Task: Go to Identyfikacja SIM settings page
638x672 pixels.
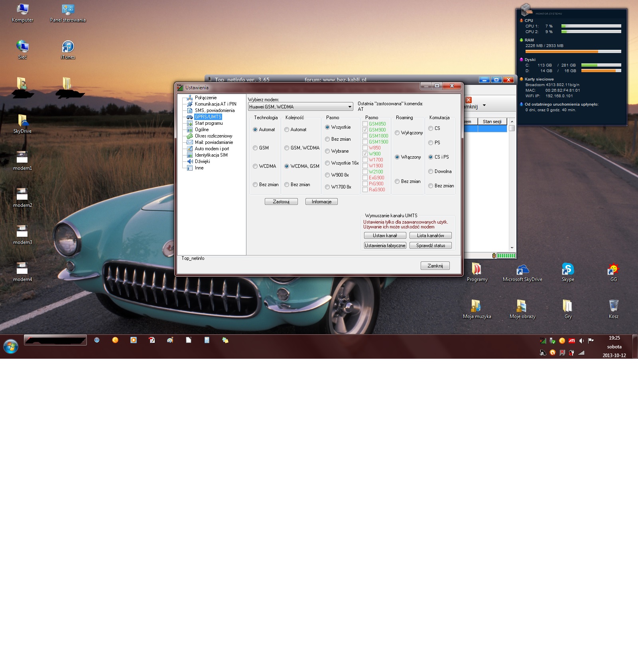Action: (211, 155)
